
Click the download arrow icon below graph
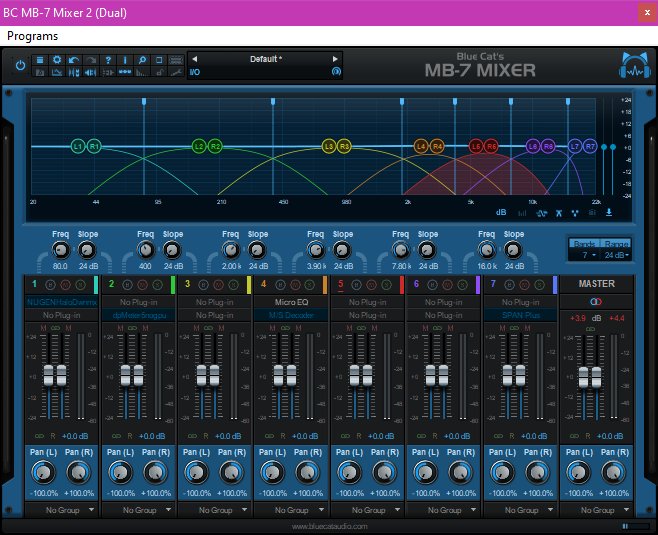[608, 213]
